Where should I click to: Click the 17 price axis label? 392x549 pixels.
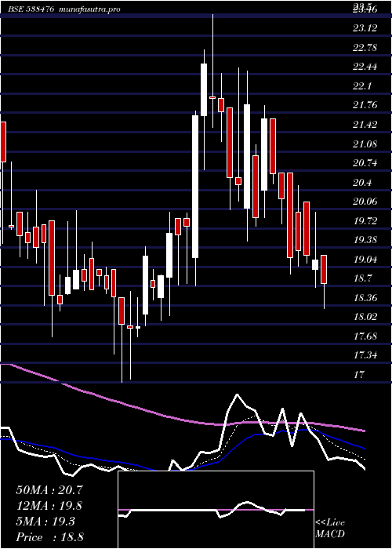click(358, 376)
